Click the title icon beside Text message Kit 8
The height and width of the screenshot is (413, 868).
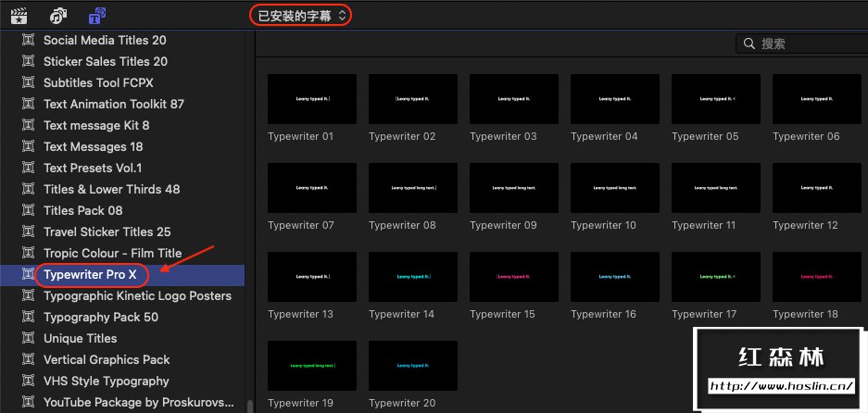pyautogui.click(x=28, y=125)
